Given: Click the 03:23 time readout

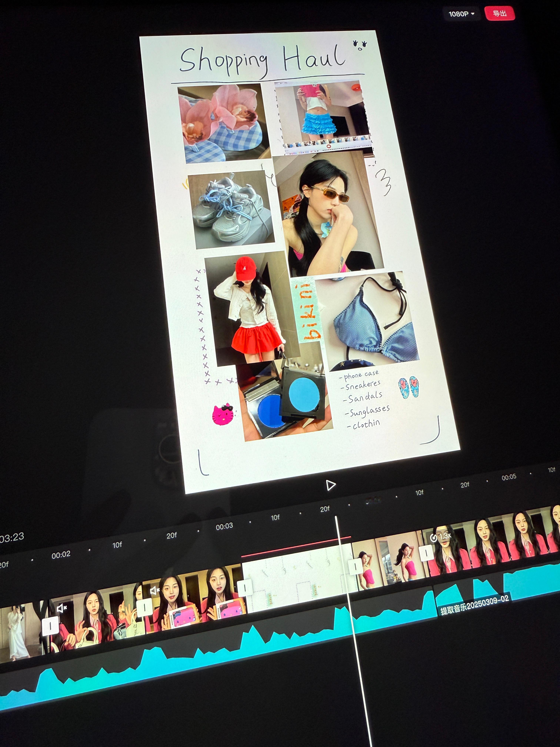Looking at the screenshot, I should 12,537.
